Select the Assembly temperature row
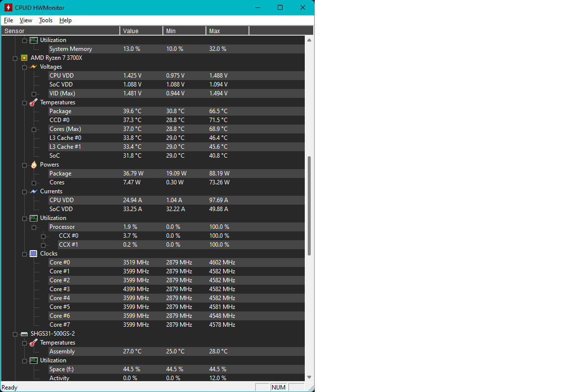 tap(176, 351)
